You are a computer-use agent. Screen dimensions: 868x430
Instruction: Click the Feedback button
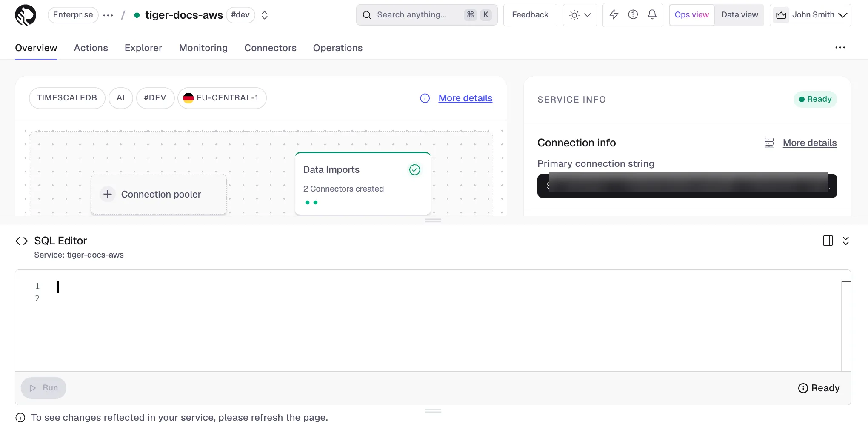pyautogui.click(x=530, y=15)
